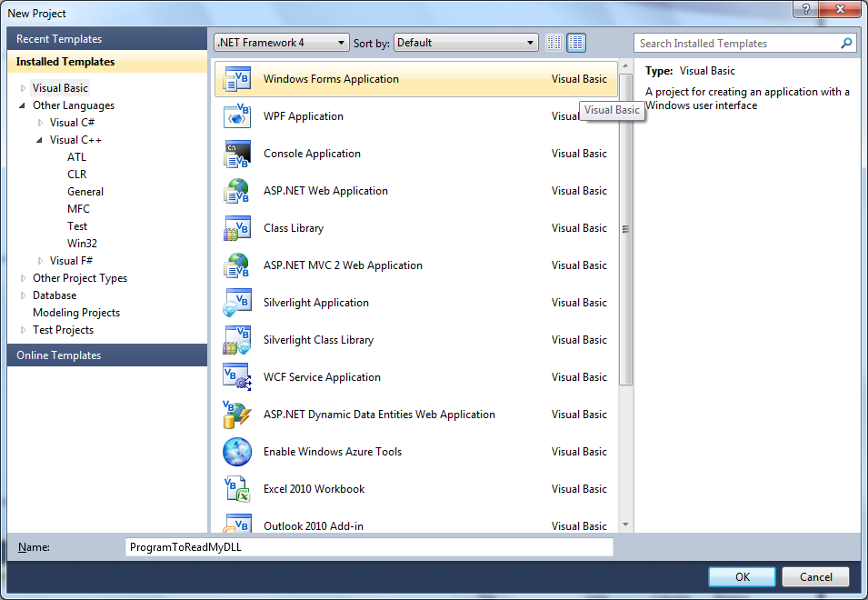Select Visual C# in the tree
Image resolution: width=868 pixels, height=600 pixels.
[x=72, y=123]
